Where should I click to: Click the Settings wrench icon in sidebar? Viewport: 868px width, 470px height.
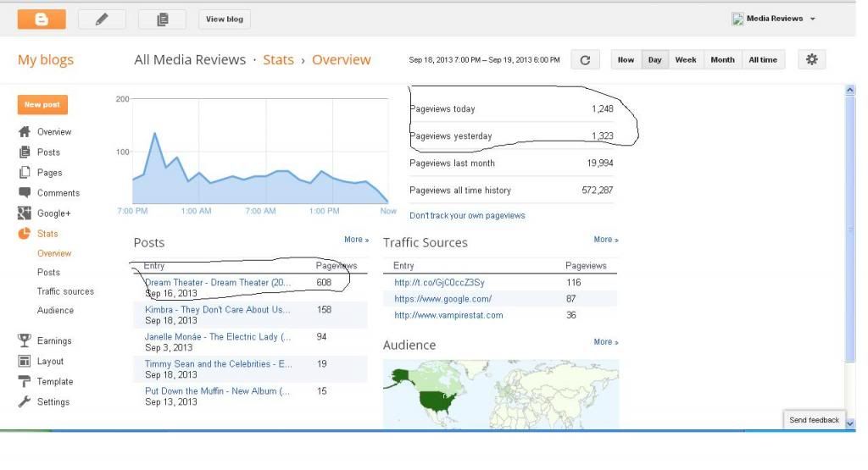25,402
